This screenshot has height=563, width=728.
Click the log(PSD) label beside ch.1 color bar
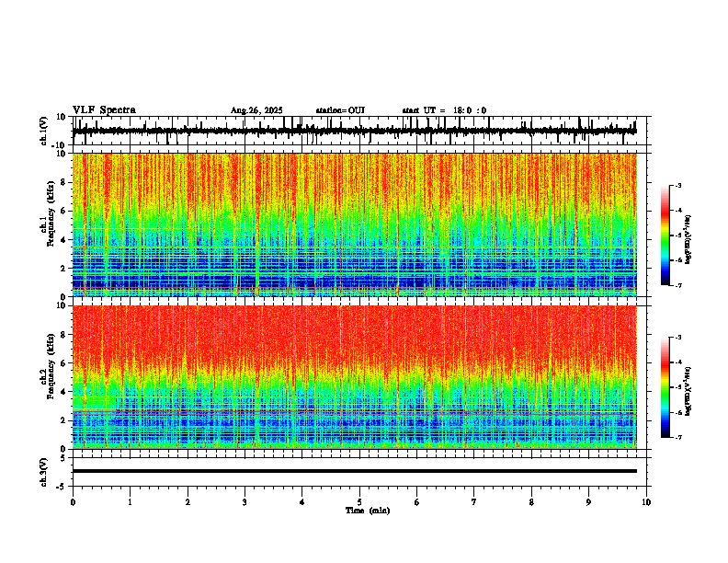coord(688,239)
